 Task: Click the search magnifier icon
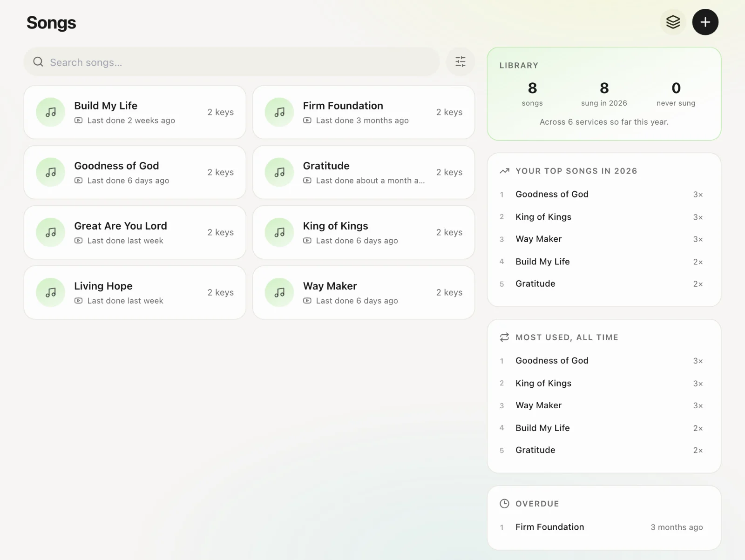click(x=38, y=62)
